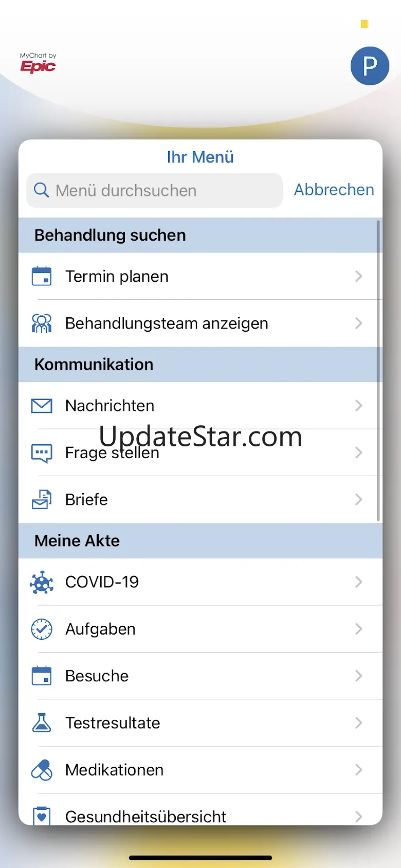The image size is (401, 868).
Task: Click the menu list scrollbar
Action: coord(378,370)
